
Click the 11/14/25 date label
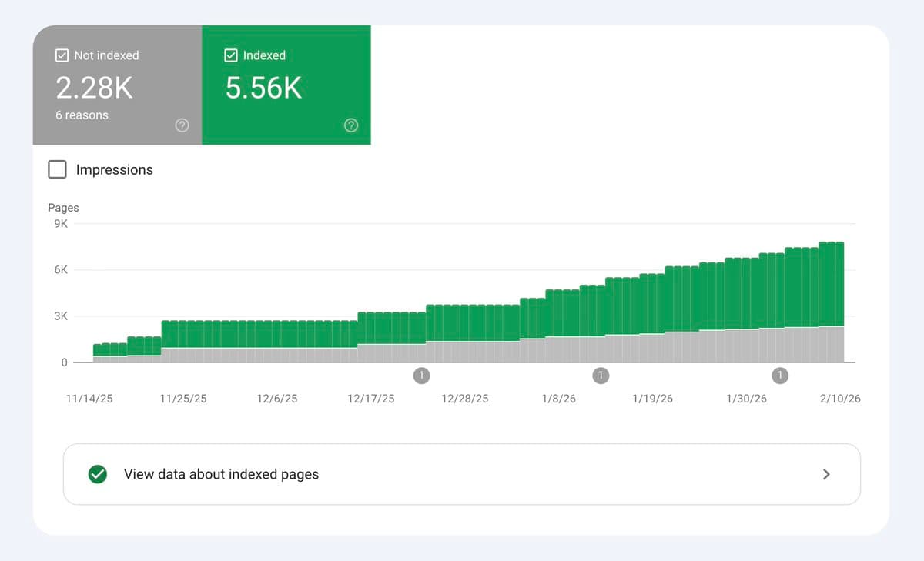(x=89, y=399)
